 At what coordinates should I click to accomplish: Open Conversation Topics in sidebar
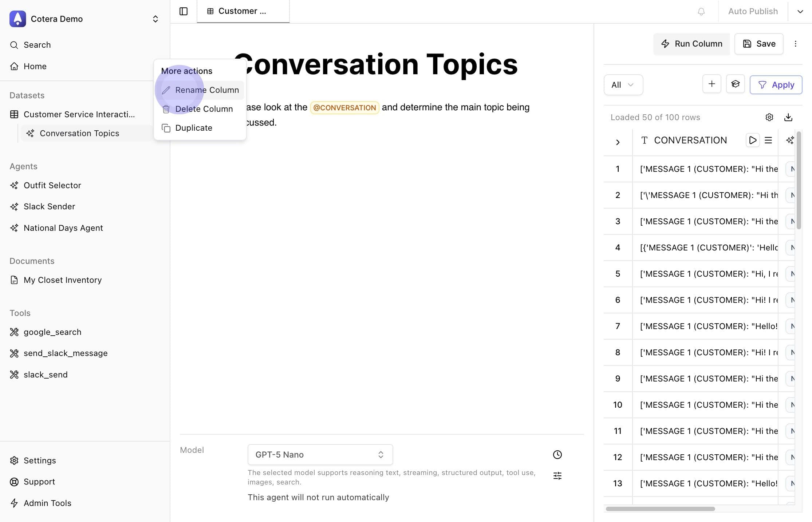[x=79, y=133]
